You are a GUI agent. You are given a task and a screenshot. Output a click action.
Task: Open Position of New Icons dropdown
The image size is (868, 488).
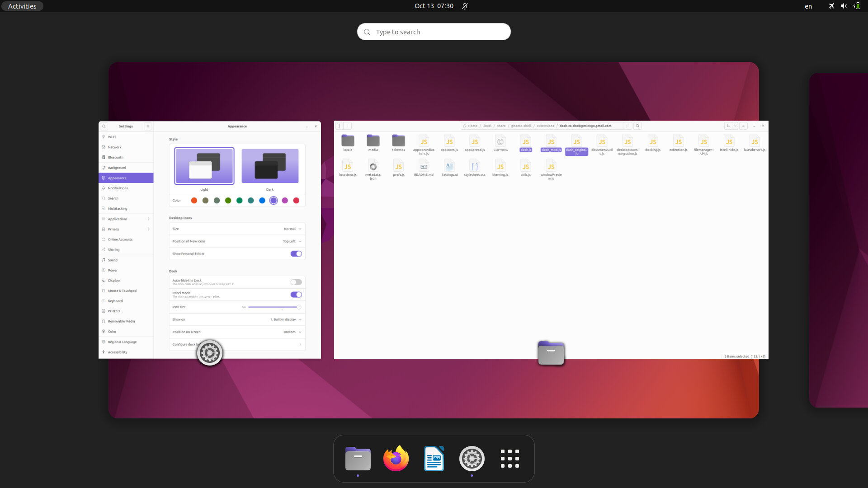pyautogui.click(x=292, y=241)
